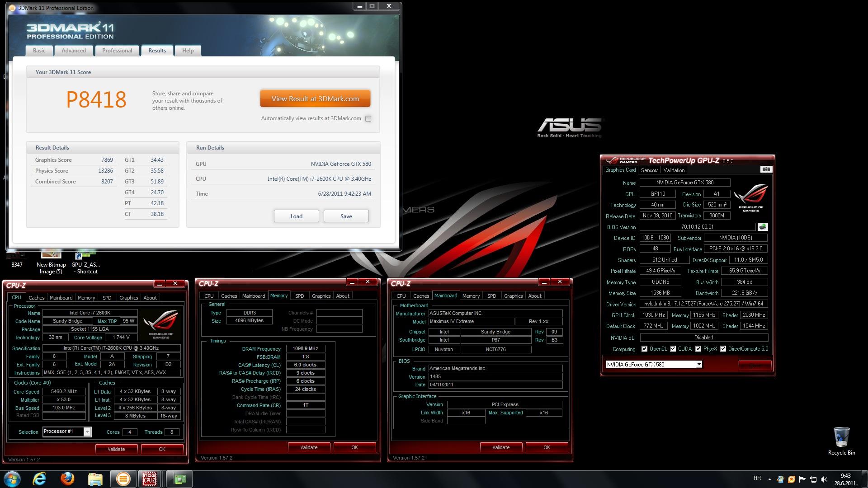The height and width of the screenshot is (488, 868).
Task: Switch to the Advanced tab in 3DMark
Action: click(74, 51)
